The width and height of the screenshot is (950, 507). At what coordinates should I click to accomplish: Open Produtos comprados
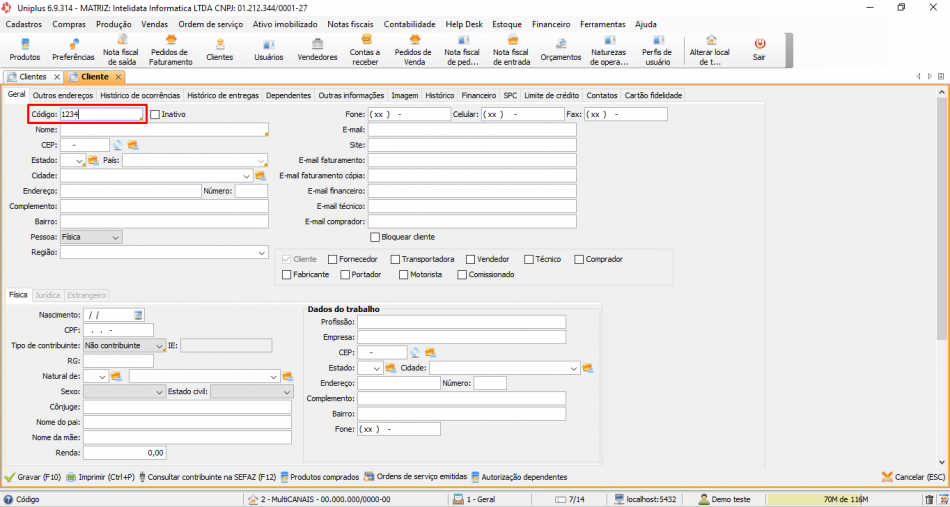[x=319, y=477]
